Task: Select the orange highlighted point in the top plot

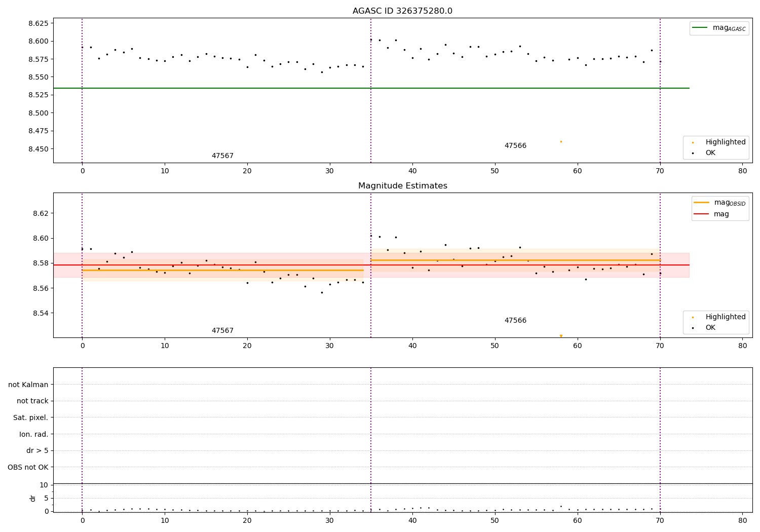Action: (x=561, y=141)
